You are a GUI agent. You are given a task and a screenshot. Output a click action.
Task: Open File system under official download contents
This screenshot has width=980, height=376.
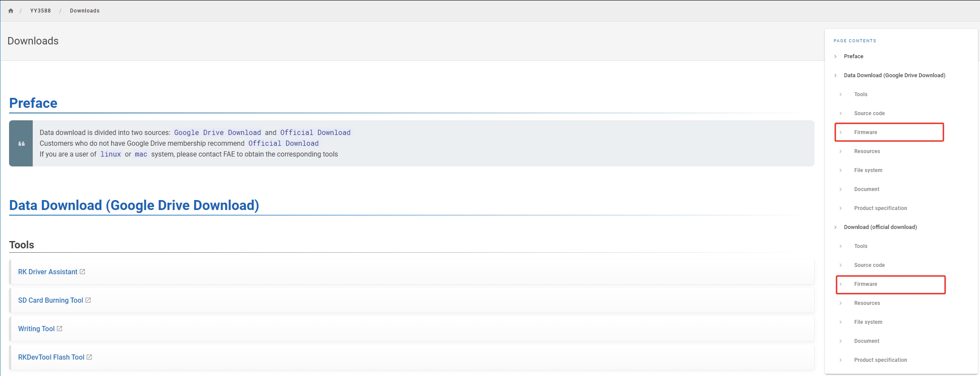point(868,322)
